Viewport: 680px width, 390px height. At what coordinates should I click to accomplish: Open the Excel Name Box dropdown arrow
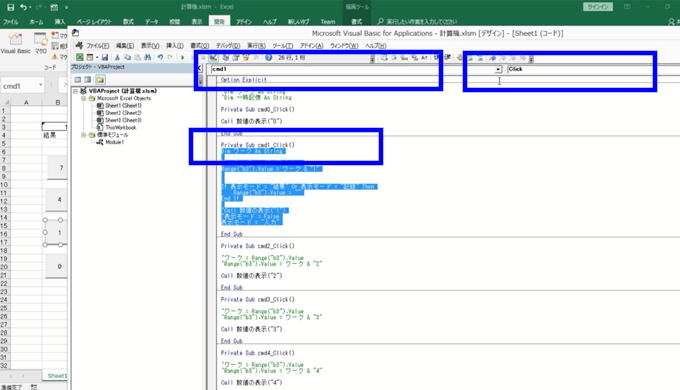[40, 85]
